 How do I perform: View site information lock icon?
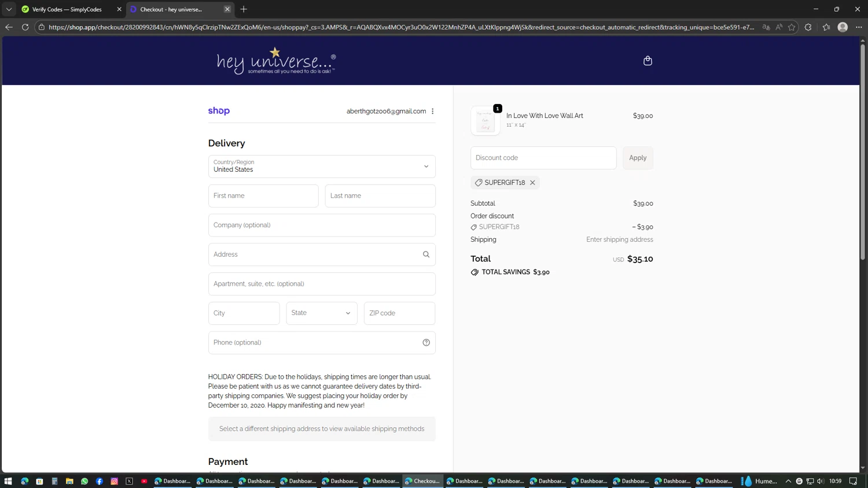click(x=42, y=27)
